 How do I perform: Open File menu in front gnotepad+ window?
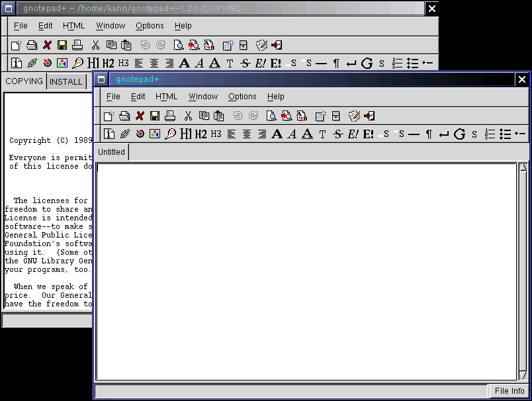pyautogui.click(x=113, y=97)
